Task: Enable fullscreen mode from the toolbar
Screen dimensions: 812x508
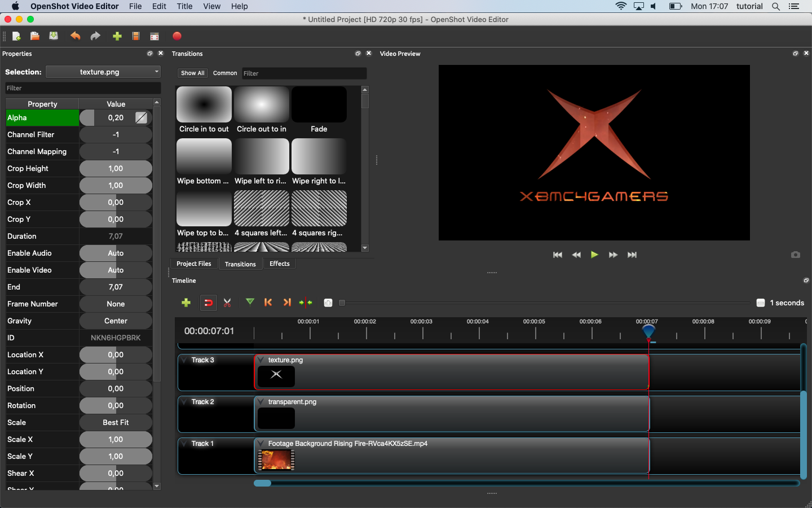Action: (155, 36)
